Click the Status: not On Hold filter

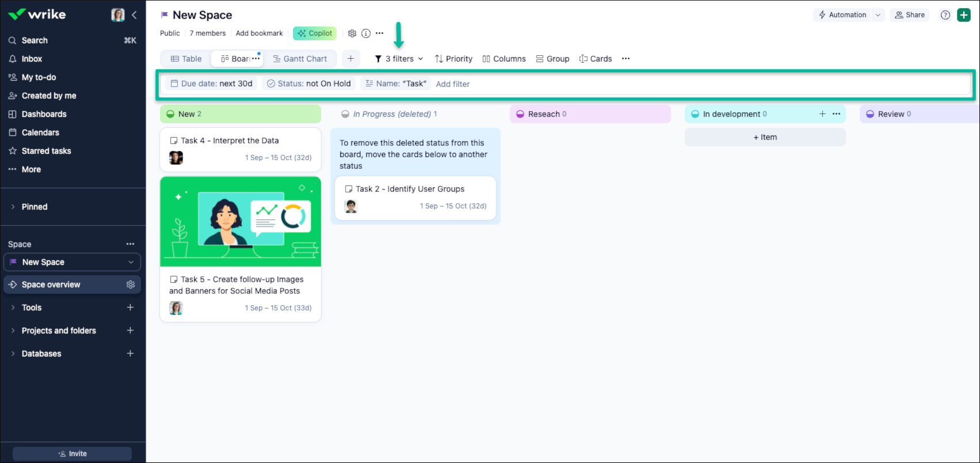click(x=309, y=84)
